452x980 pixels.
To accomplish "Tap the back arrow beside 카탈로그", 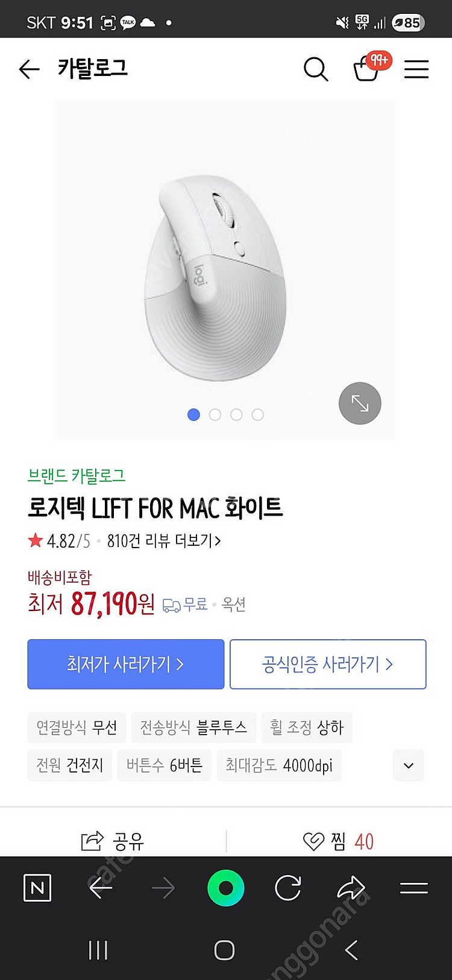I will pyautogui.click(x=29, y=69).
